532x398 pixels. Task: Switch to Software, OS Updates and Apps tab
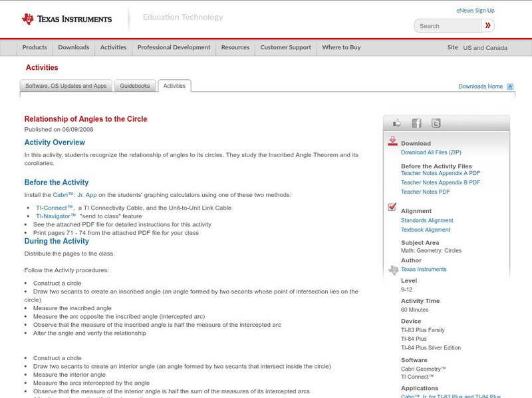coord(66,86)
